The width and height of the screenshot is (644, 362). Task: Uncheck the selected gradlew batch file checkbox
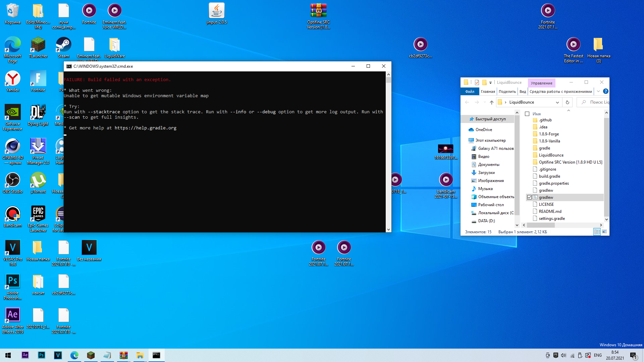(x=529, y=197)
